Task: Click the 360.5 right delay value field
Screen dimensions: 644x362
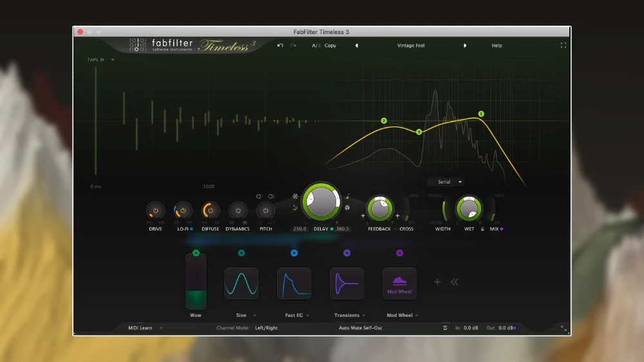Action: pos(342,229)
